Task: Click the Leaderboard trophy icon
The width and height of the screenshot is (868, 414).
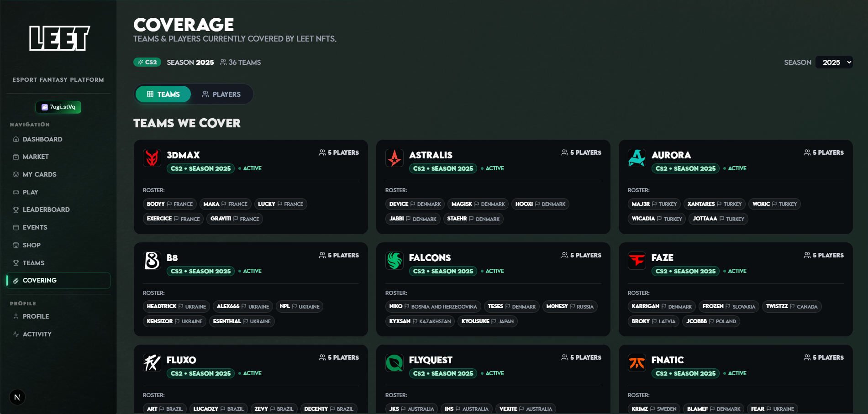Action: [16, 210]
